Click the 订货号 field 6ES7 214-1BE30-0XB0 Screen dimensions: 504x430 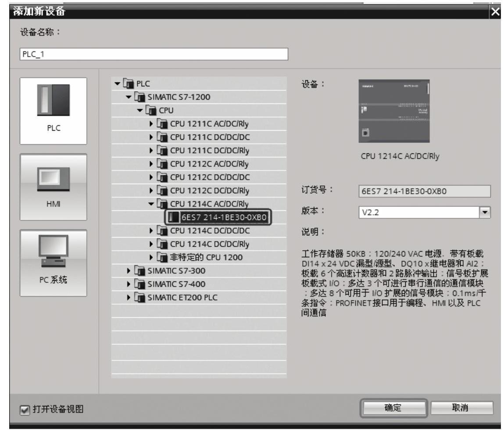coord(424,192)
